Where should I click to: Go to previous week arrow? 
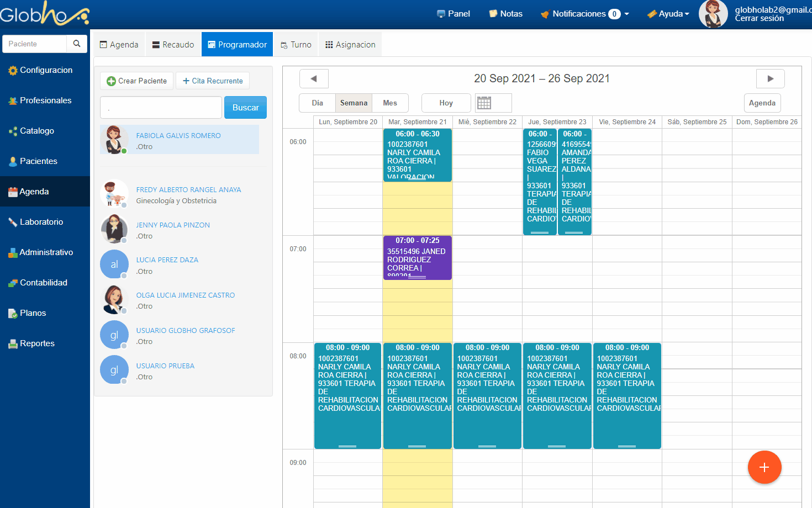[x=314, y=78]
